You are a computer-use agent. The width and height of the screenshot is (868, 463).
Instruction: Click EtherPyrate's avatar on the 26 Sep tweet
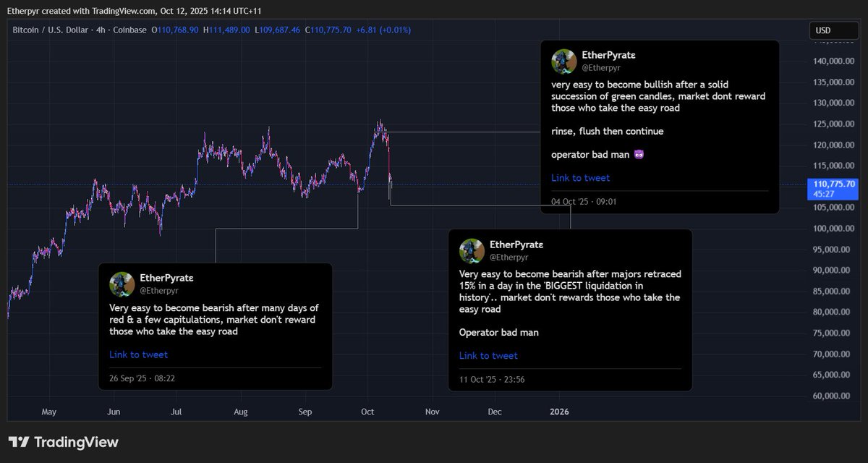coord(121,284)
